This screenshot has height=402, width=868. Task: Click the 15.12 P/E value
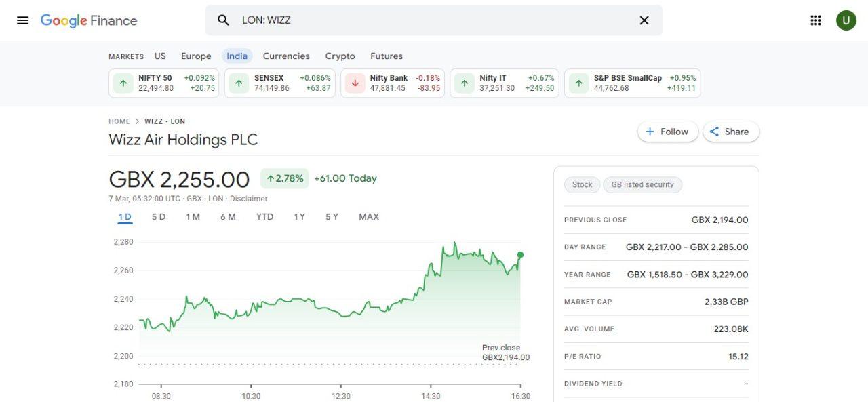pos(738,357)
